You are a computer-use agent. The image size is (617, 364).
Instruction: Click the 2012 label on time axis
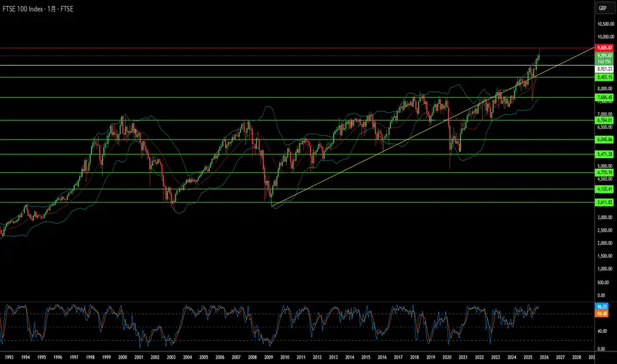pyautogui.click(x=317, y=357)
